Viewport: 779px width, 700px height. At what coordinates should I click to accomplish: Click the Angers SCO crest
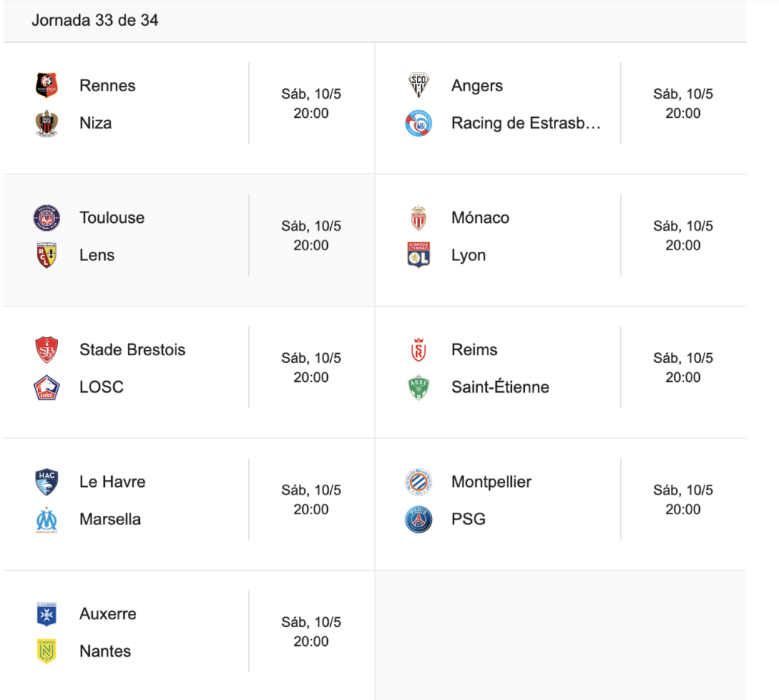[418, 85]
